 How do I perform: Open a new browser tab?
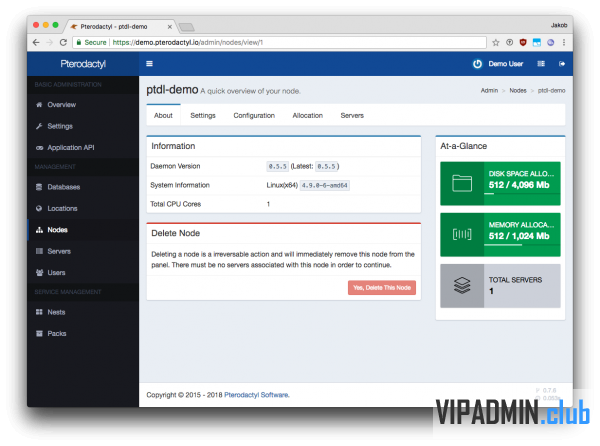(187, 27)
